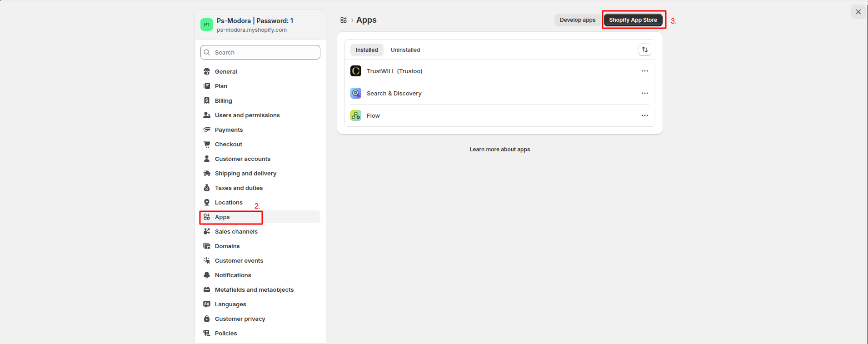Click the Search & Discovery app logo

point(356,93)
